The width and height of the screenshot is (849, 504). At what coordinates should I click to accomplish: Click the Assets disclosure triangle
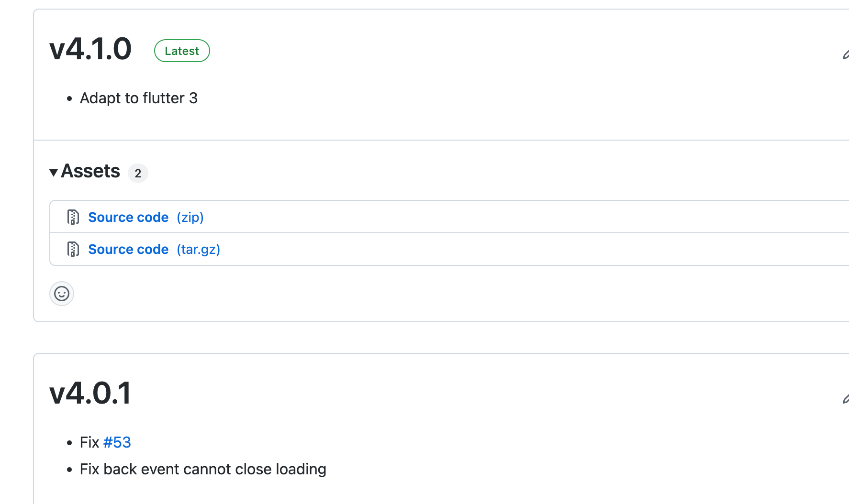[54, 173]
